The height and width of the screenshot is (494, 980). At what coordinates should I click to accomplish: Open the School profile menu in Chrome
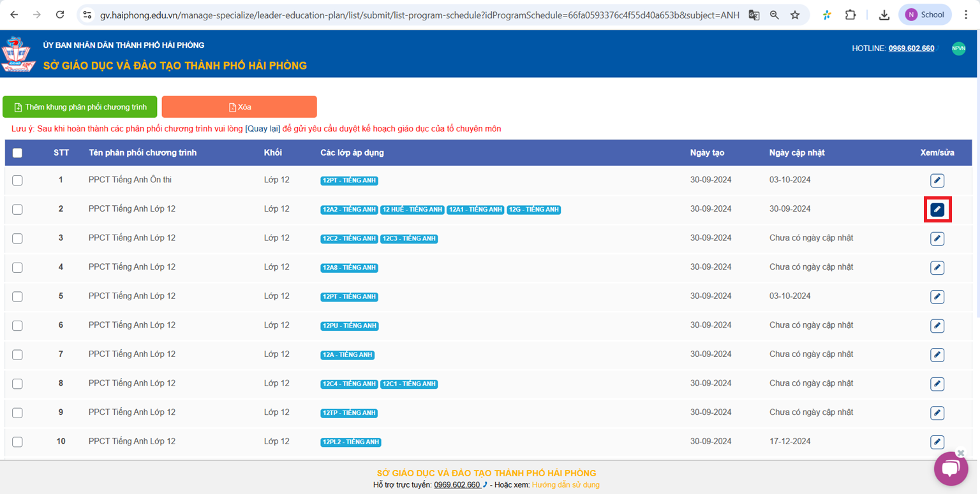[924, 15]
